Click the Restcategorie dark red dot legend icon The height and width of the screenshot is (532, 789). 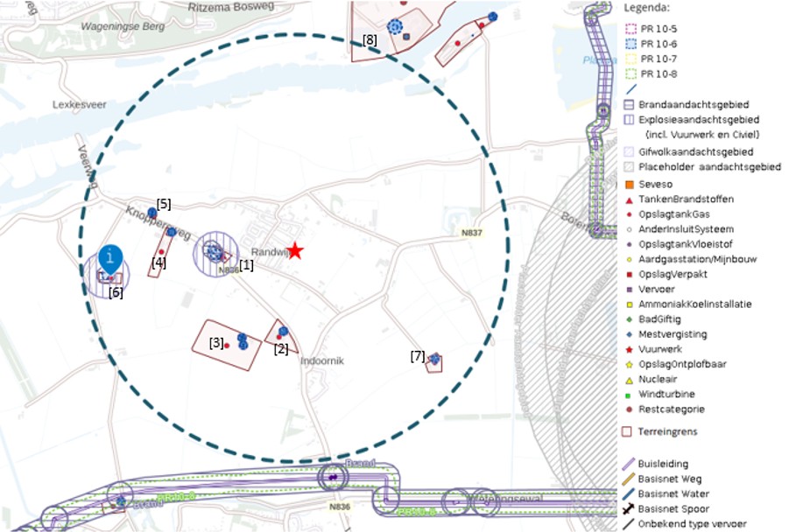click(x=629, y=409)
